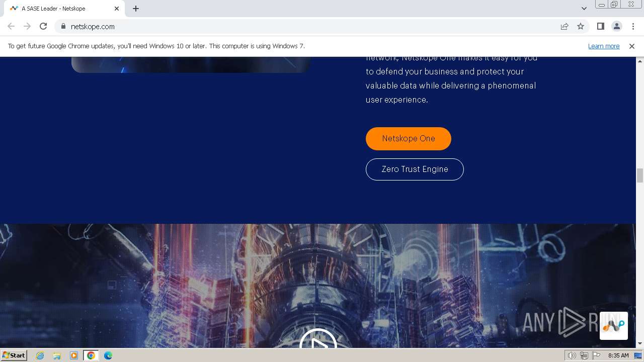Click the 8:35 AM system clock

tap(618, 355)
